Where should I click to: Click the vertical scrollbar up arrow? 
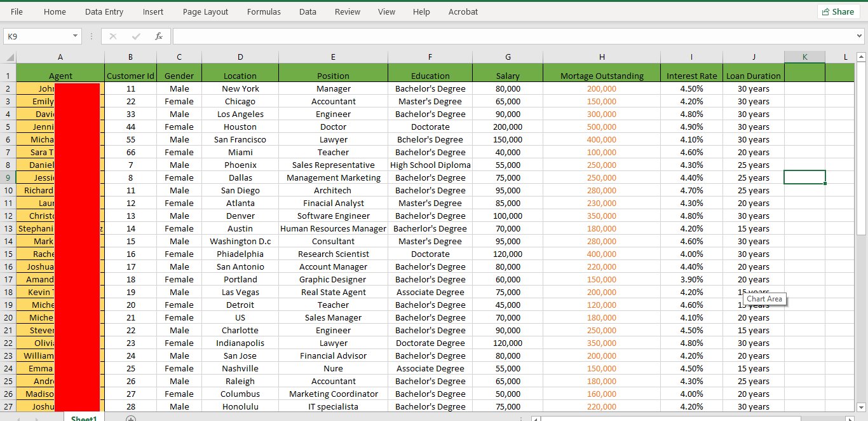pos(861,57)
